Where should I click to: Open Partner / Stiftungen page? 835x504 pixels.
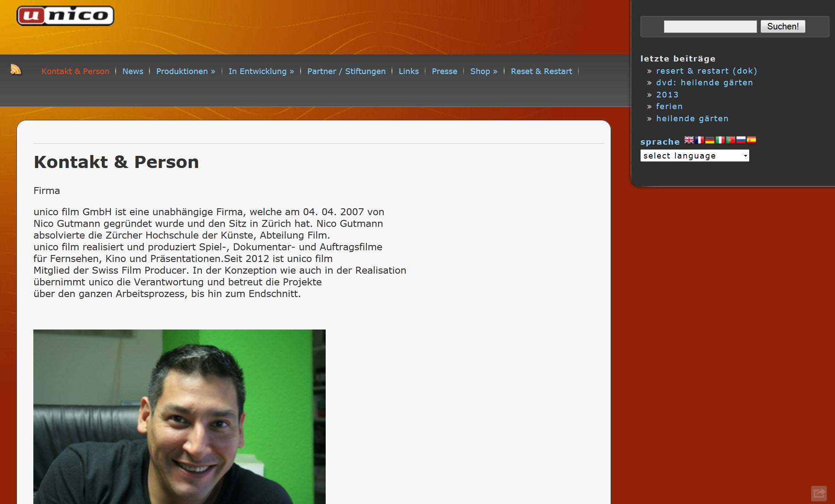coord(346,71)
